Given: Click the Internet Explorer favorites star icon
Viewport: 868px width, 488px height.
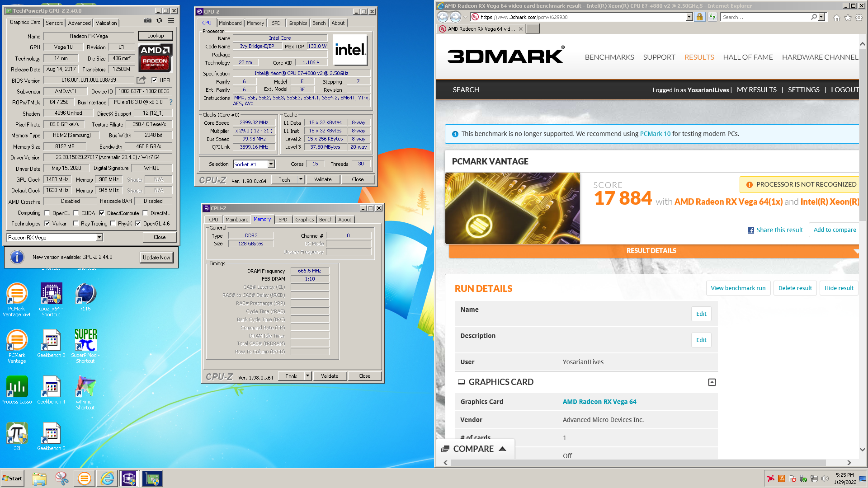Looking at the screenshot, I should 848,18.
